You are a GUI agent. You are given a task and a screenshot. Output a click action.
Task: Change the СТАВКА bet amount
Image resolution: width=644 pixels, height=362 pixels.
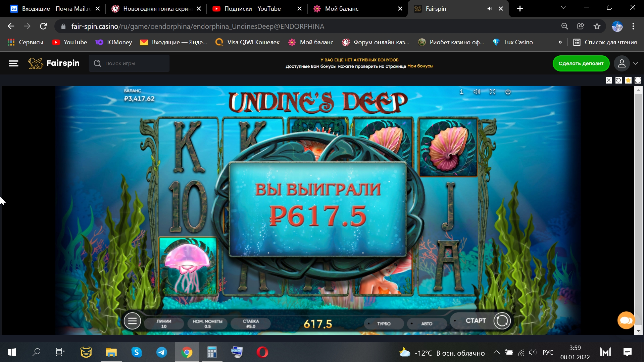tap(251, 324)
